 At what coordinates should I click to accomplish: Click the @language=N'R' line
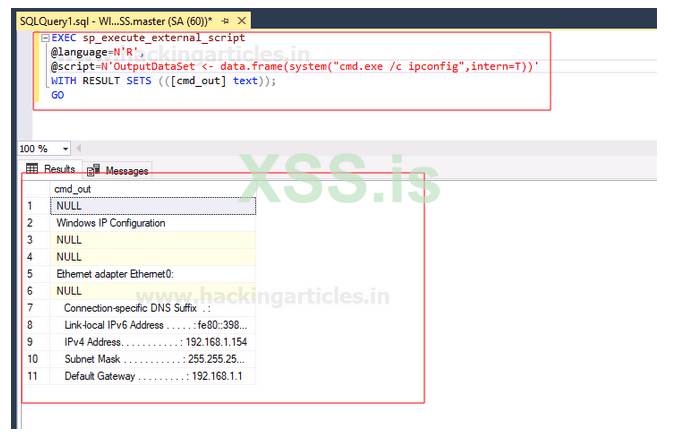[97, 52]
